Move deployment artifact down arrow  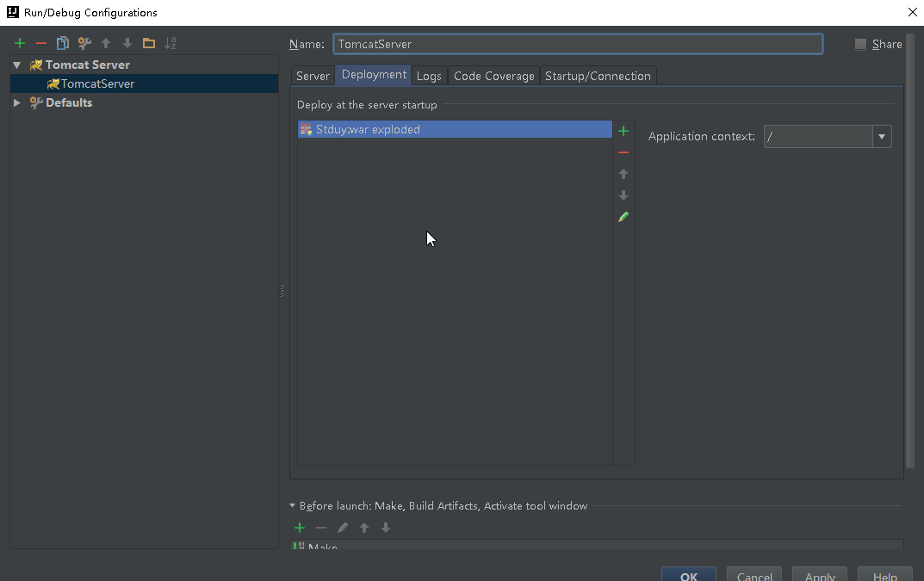623,195
